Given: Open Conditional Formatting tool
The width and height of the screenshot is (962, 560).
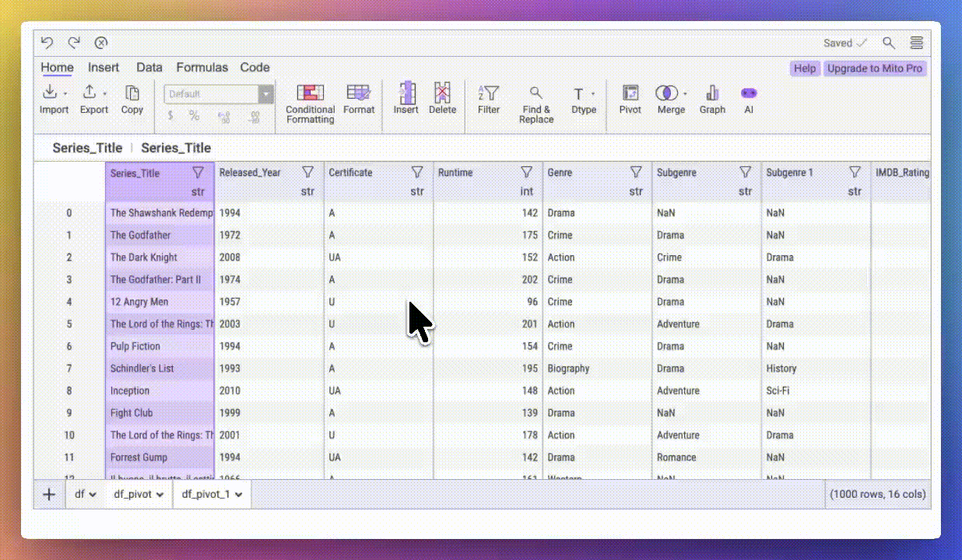Looking at the screenshot, I should [x=310, y=103].
